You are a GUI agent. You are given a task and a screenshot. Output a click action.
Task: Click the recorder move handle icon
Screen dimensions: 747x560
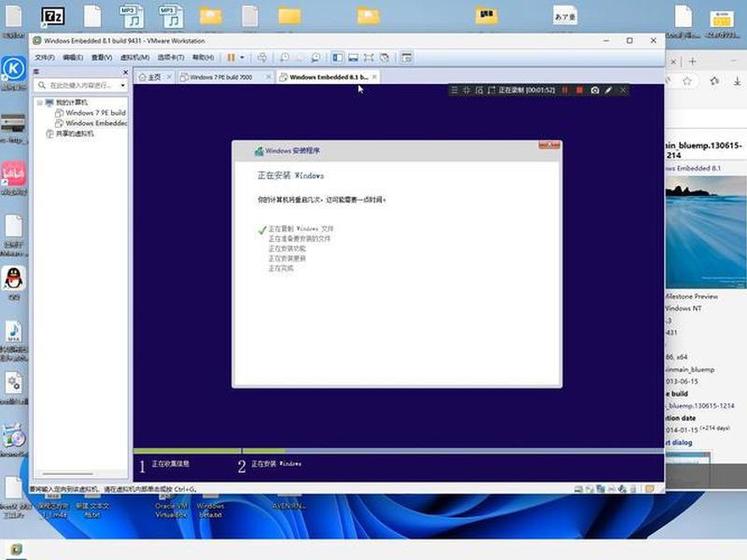(466, 90)
